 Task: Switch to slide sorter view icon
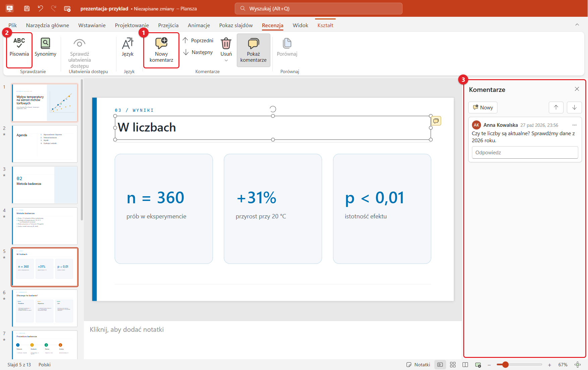pos(453,365)
